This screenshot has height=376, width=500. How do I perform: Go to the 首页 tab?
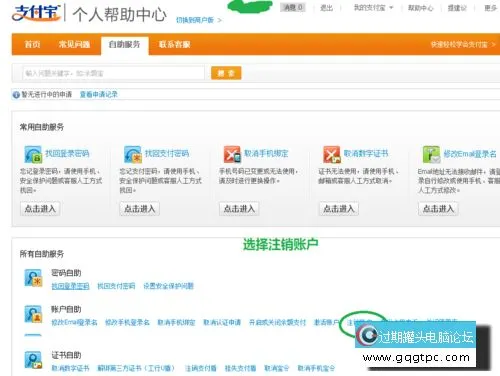[32, 44]
